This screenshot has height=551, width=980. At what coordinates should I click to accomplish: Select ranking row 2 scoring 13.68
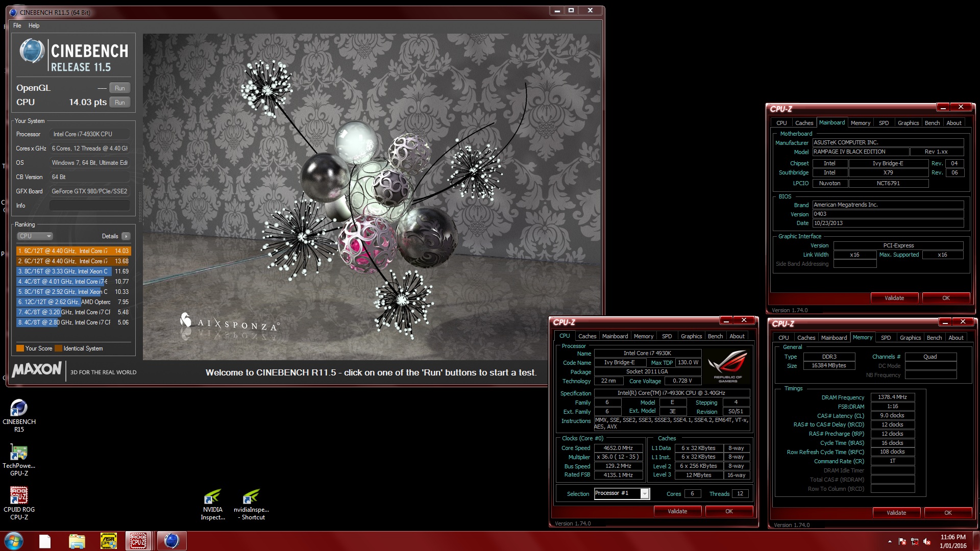(73, 261)
